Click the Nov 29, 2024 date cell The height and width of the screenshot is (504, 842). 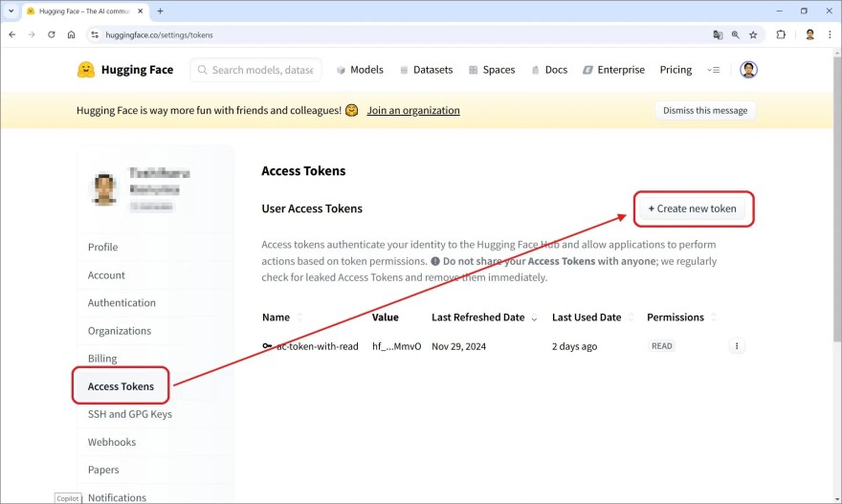(x=458, y=346)
